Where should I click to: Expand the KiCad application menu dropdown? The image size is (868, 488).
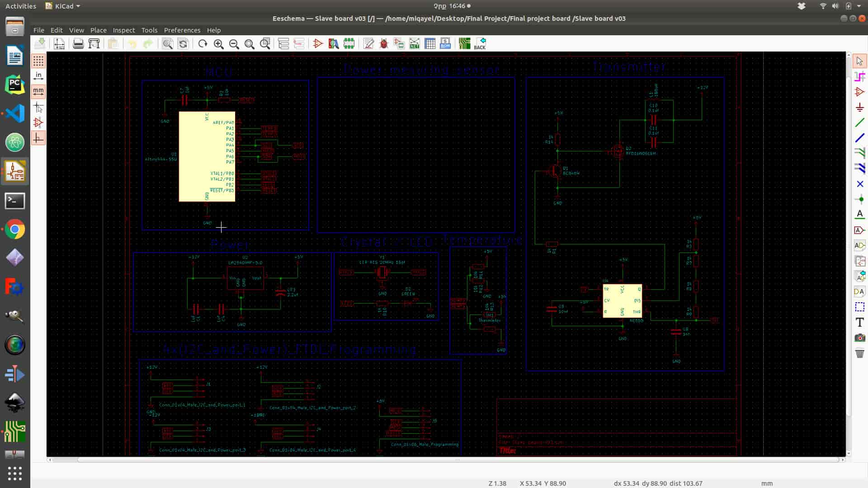tap(63, 6)
